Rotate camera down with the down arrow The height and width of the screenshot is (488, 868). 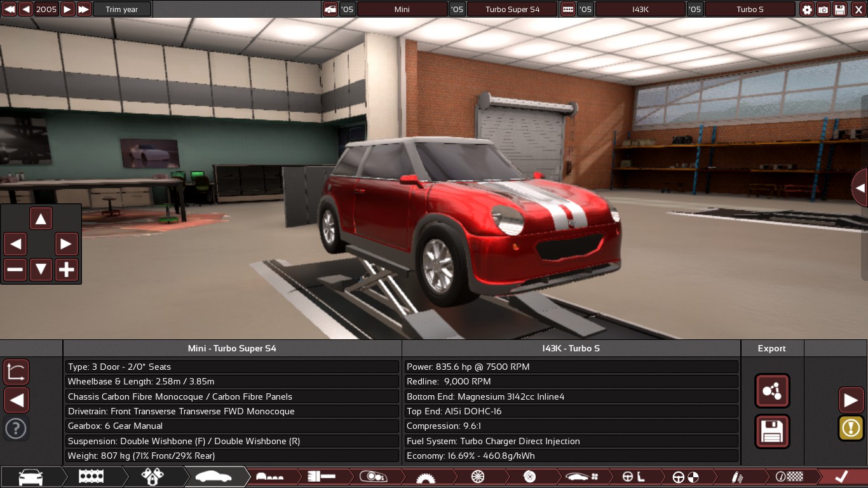tap(41, 269)
